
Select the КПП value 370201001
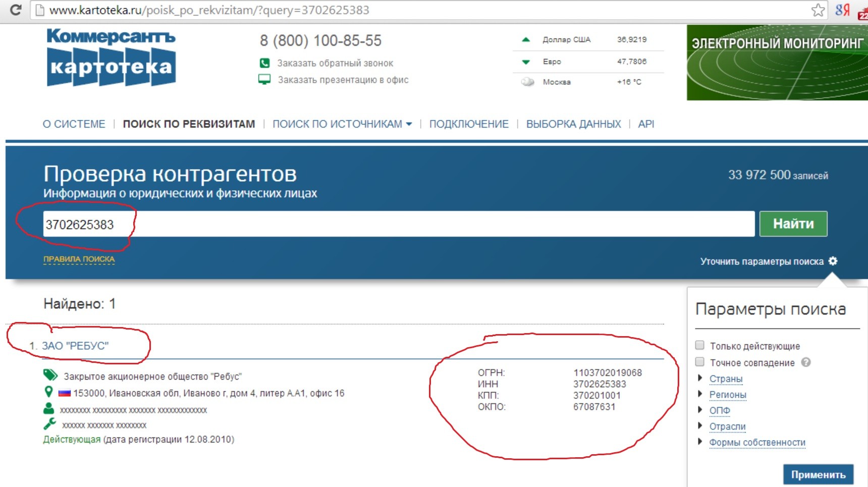click(x=597, y=395)
